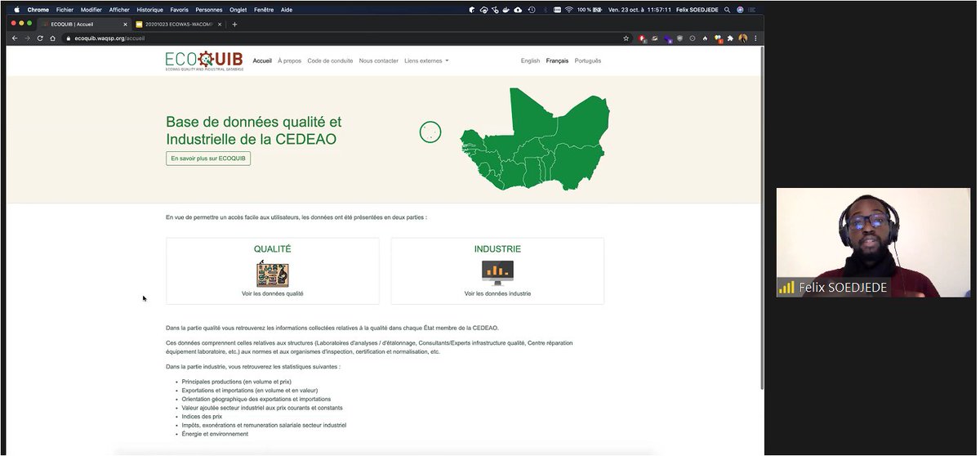Open the Industrie monitor chart icon
Screen dimensions: 980x456
[x=497, y=272]
